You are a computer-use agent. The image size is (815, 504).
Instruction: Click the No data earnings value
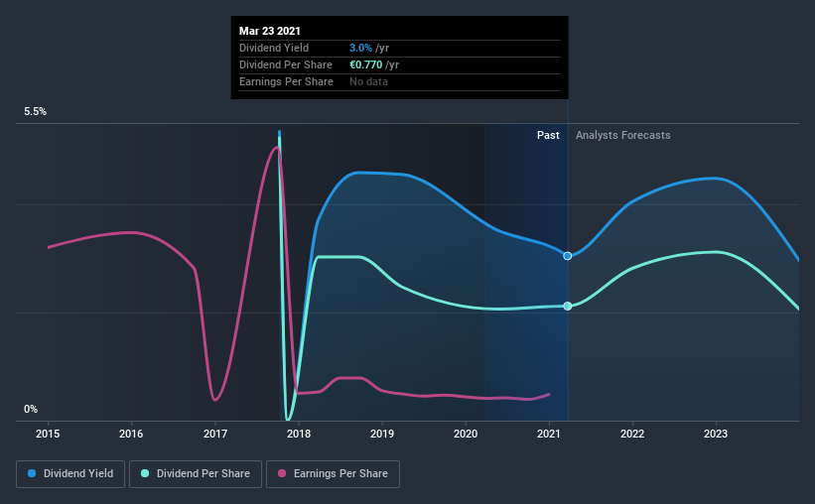click(x=368, y=81)
